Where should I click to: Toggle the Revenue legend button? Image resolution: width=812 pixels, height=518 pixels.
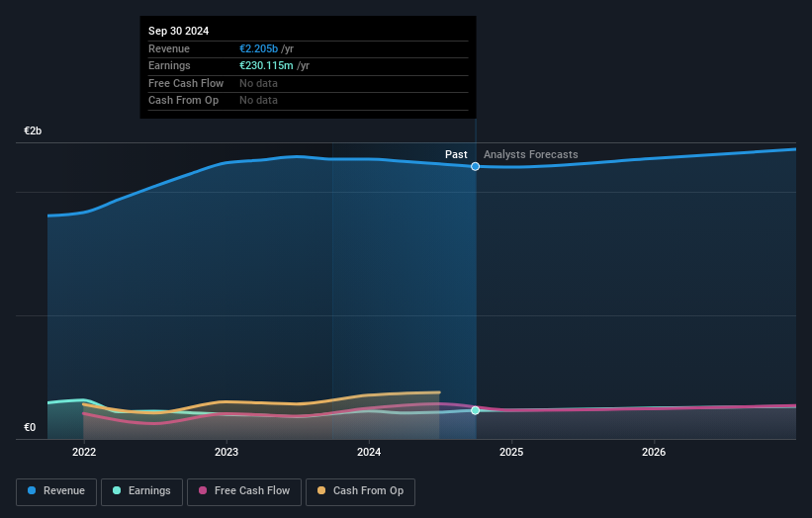coord(56,491)
